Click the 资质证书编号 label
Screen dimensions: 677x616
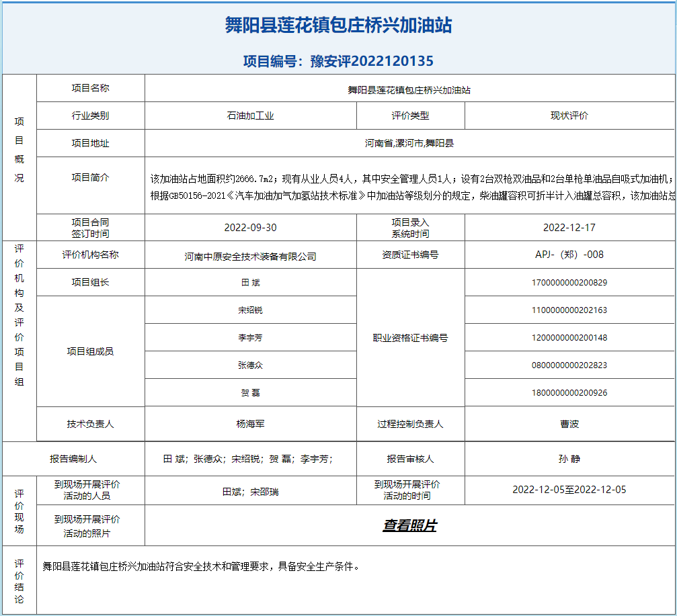coord(410,255)
